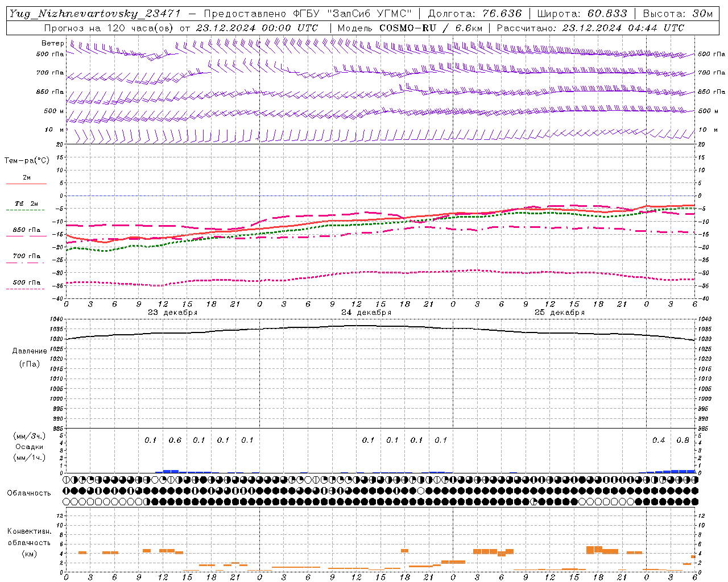
Task: Click the '(мм/1ч.)' unit label
Action: click(30, 458)
